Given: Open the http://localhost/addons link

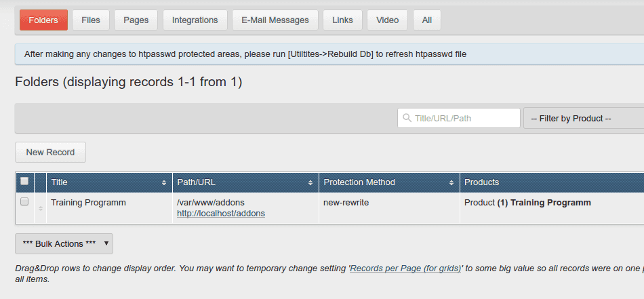Looking at the screenshot, I should tap(221, 214).
